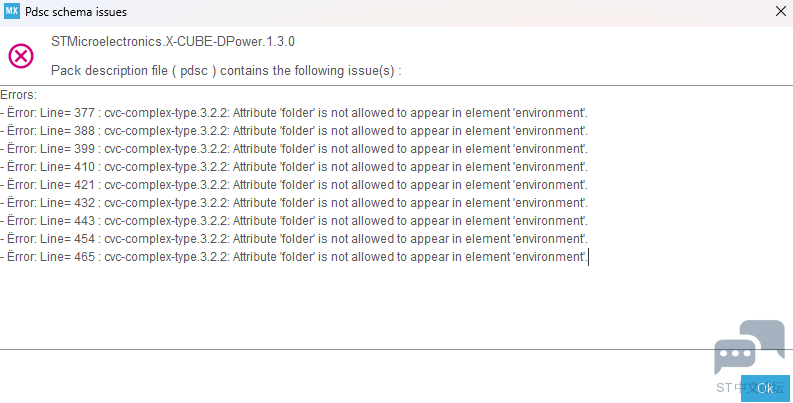Click the 'Pack description file ( pdsc )' message
Screen dimensions: 793x403
tap(226, 70)
